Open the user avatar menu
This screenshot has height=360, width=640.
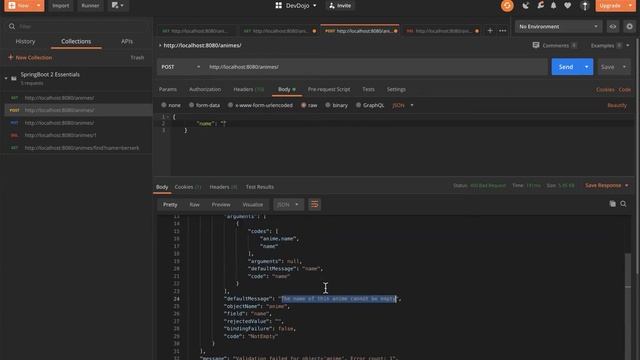[x=585, y=6]
